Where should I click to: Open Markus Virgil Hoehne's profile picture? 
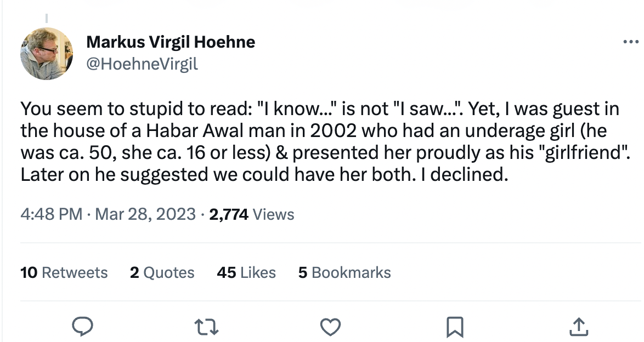(x=47, y=54)
